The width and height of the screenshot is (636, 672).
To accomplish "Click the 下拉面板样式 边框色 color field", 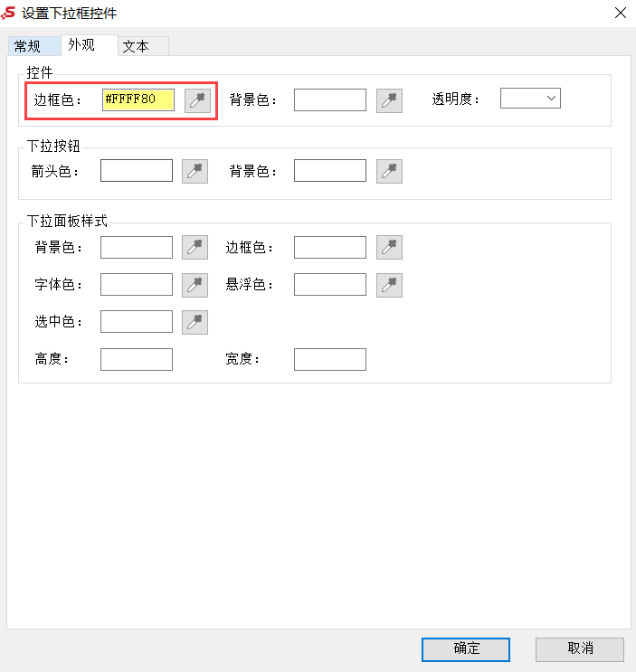I will pos(330,247).
